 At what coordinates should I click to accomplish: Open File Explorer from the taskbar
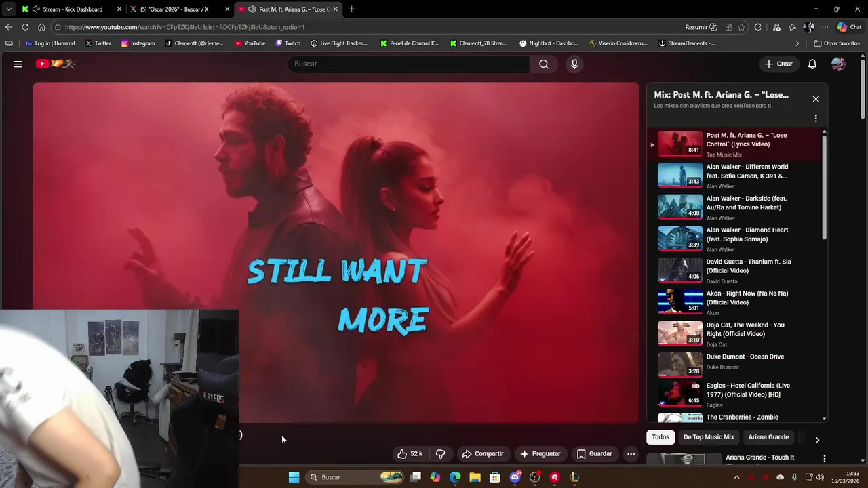point(475,477)
